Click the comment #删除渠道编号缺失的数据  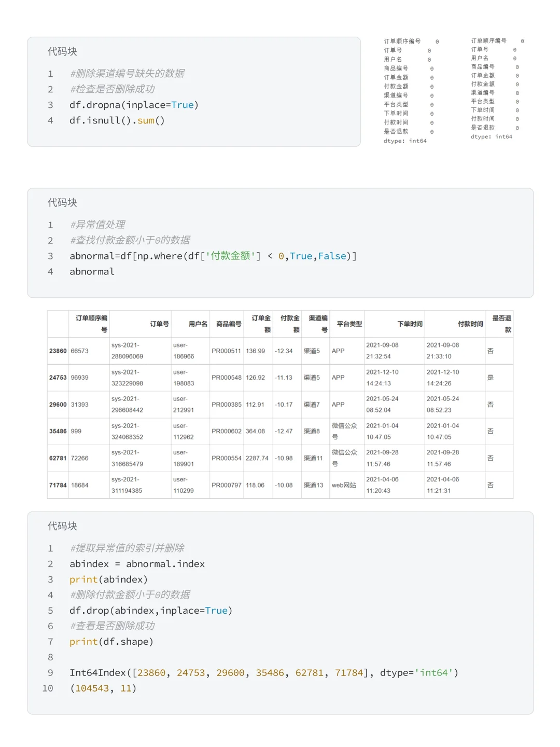[127, 74]
